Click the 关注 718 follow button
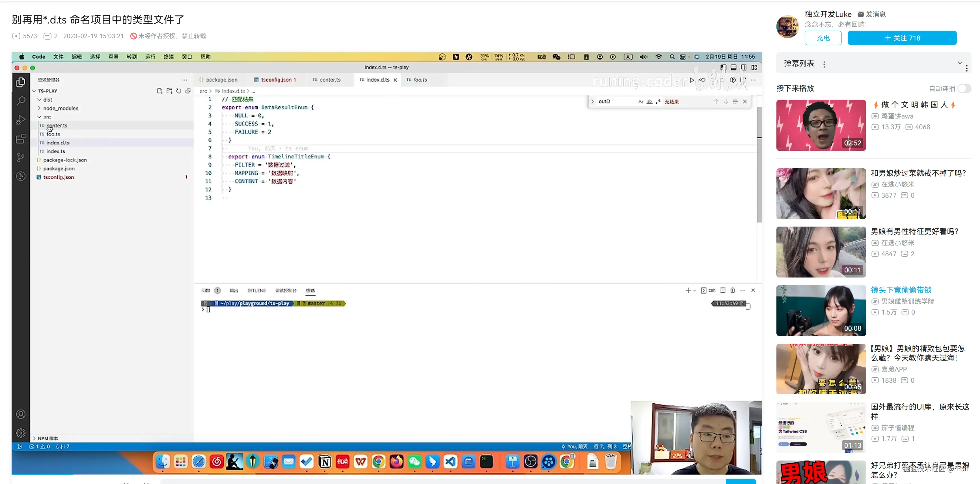 point(902,38)
